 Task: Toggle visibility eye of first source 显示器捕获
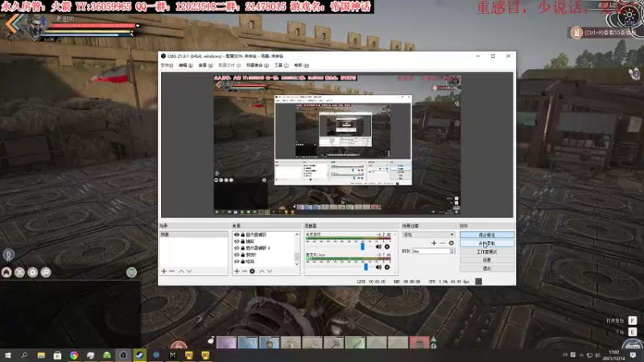tap(237, 235)
